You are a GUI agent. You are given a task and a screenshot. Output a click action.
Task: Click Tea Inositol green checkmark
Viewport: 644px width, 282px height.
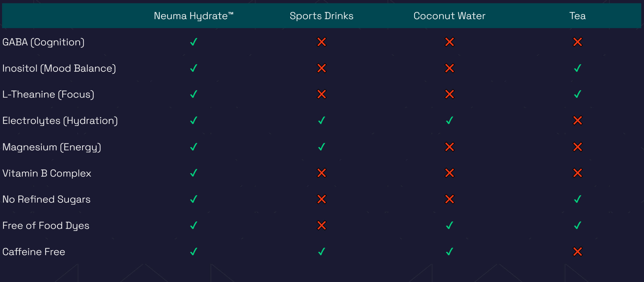pos(577,68)
